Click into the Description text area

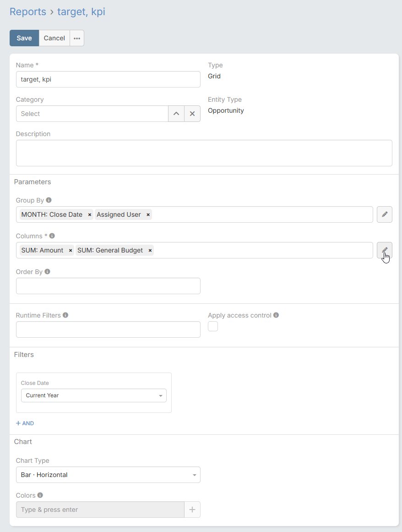pos(204,153)
